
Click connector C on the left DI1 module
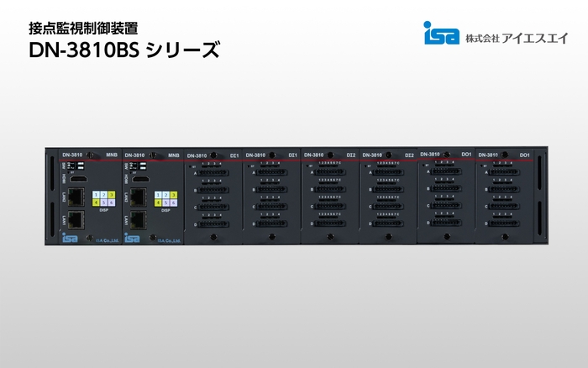[x=213, y=208]
